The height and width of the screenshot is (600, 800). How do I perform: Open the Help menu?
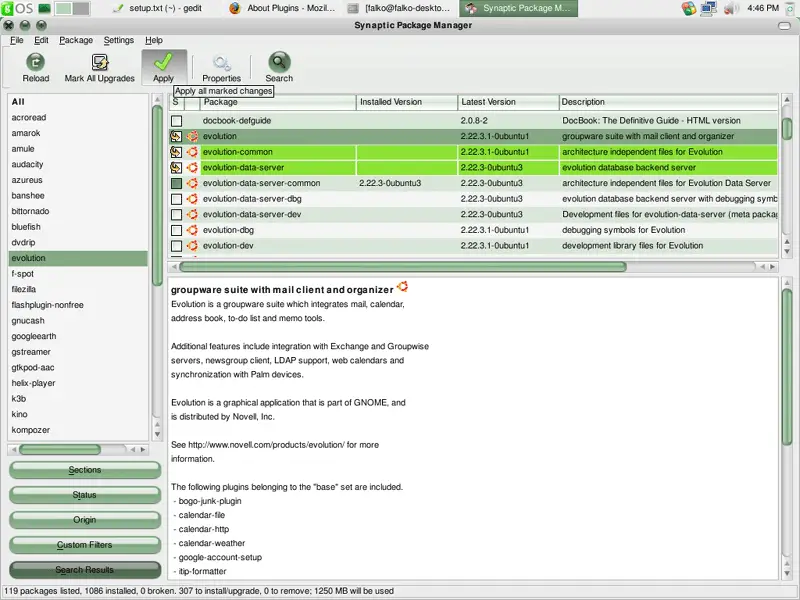(154, 40)
